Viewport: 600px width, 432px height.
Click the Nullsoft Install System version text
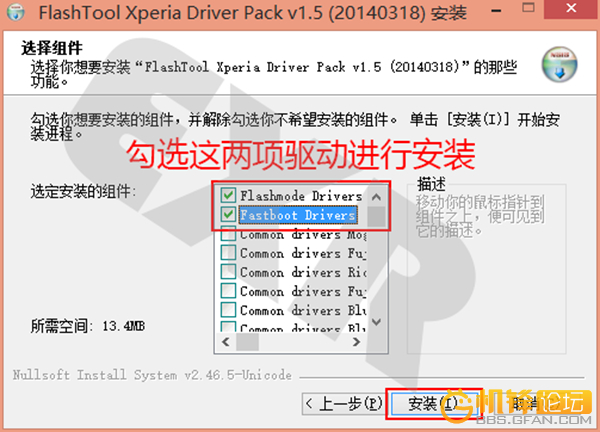[152, 375]
